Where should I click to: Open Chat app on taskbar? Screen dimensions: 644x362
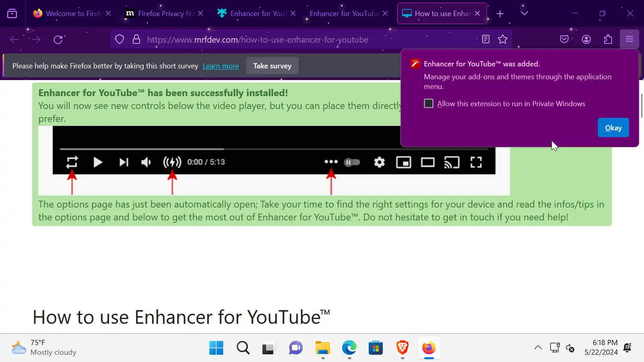point(296,348)
